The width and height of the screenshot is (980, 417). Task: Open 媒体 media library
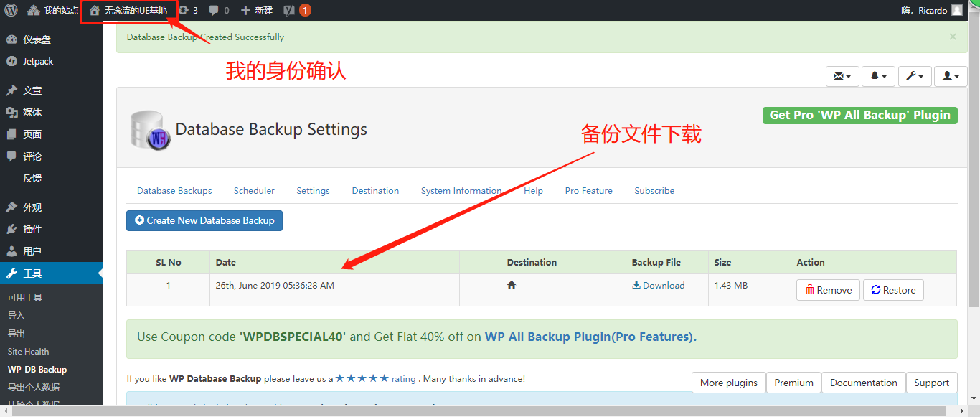coord(52,112)
